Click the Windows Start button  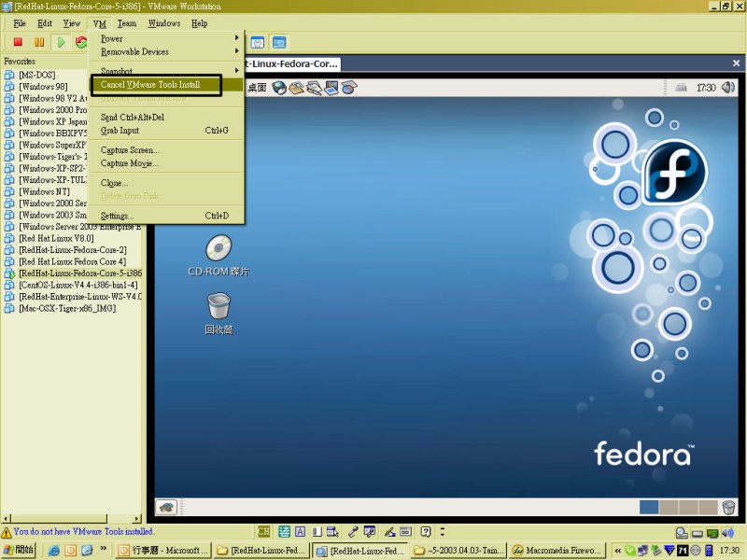[19, 550]
